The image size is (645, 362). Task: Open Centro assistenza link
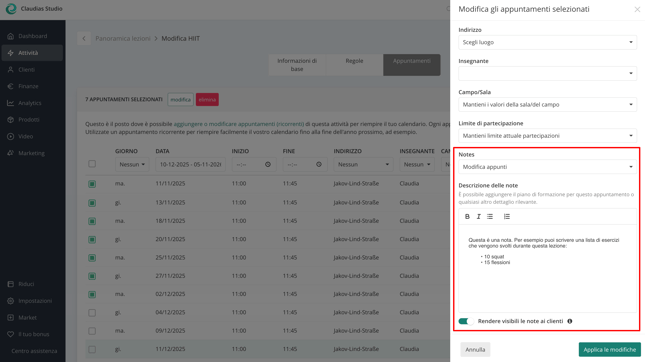(x=34, y=351)
